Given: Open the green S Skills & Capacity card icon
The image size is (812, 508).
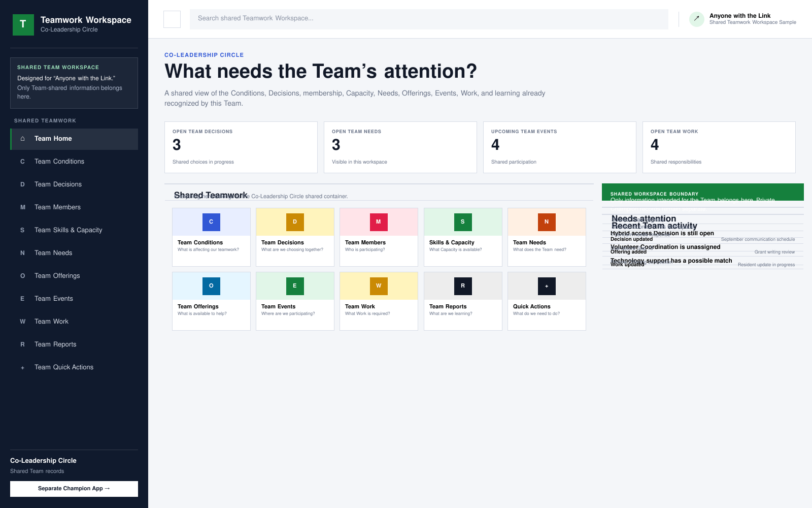Looking at the screenshot, I should click(463, 222).
